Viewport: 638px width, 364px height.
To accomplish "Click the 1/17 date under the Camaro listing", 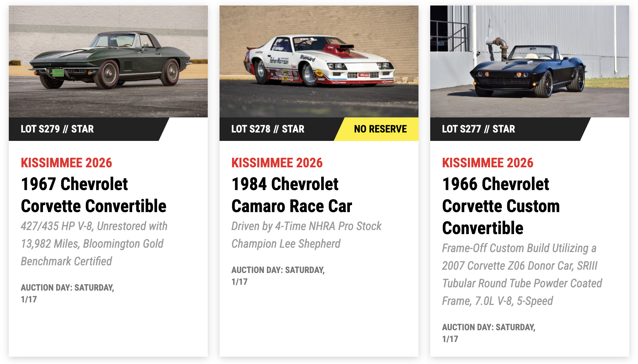I will click(x=237, y=283).
